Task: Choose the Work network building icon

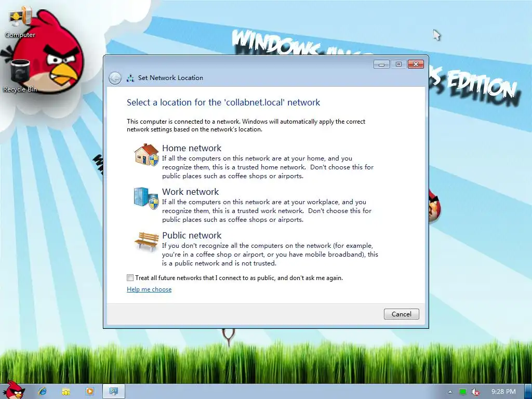Action: (147, 198)
